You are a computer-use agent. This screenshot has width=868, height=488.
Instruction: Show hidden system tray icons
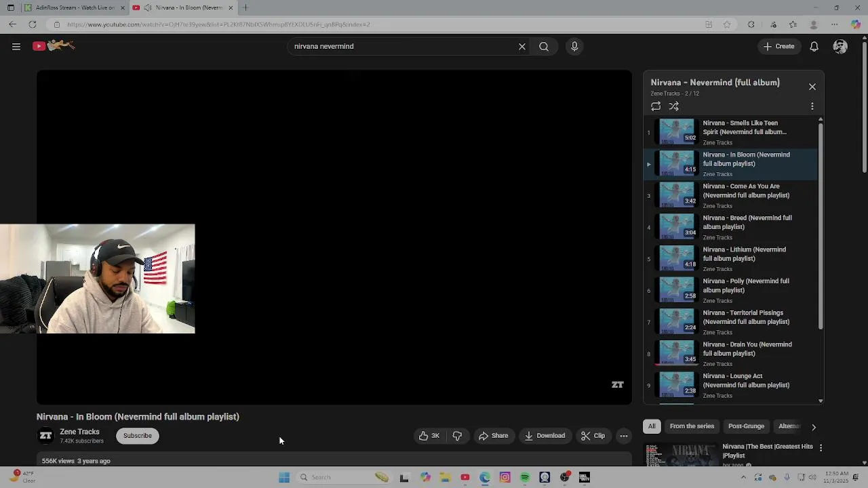click(x=743, y=477)
